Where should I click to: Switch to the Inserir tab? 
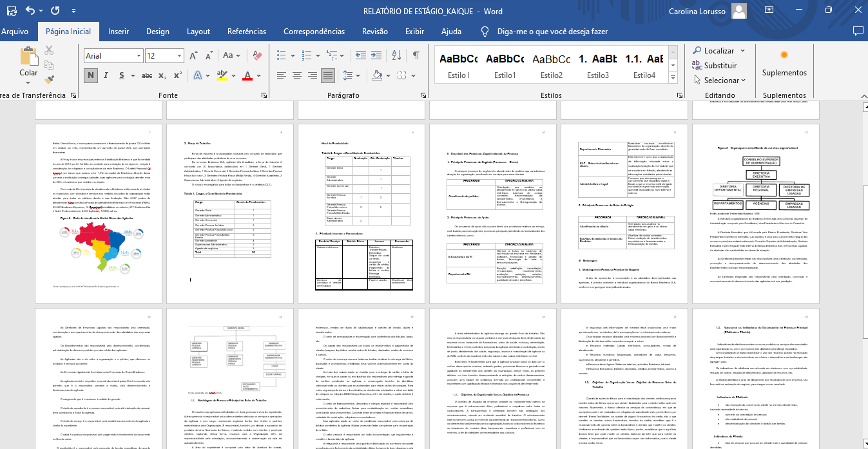click(119, 31)
